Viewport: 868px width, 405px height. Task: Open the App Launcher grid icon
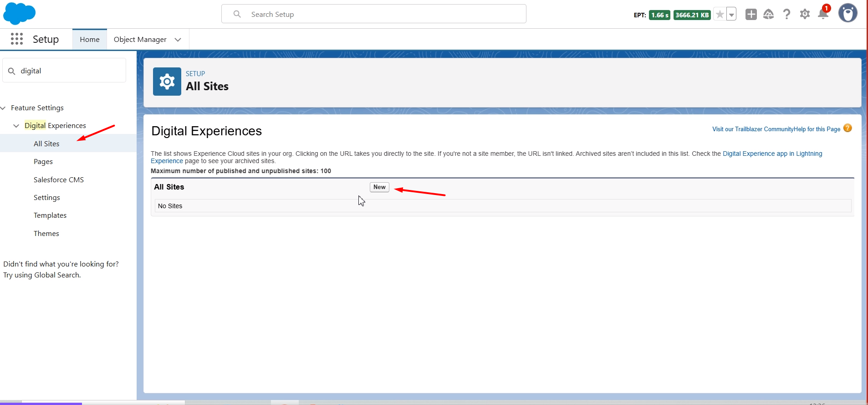pos(17,39)
